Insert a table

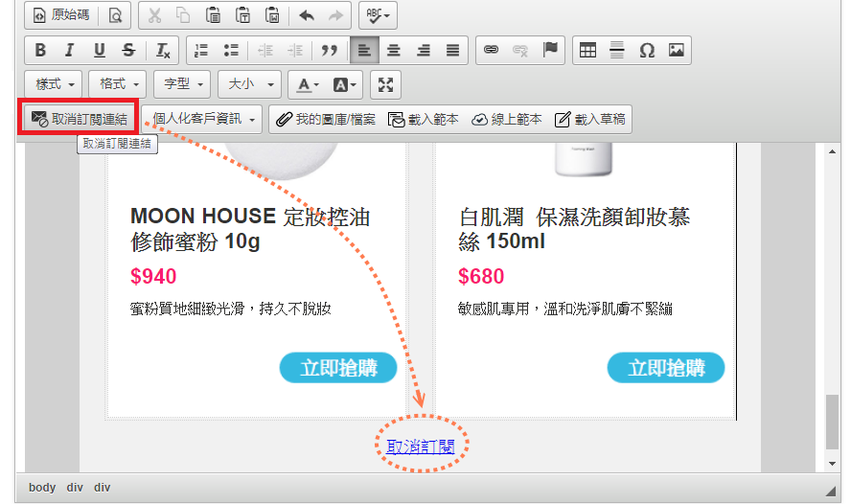587,51
